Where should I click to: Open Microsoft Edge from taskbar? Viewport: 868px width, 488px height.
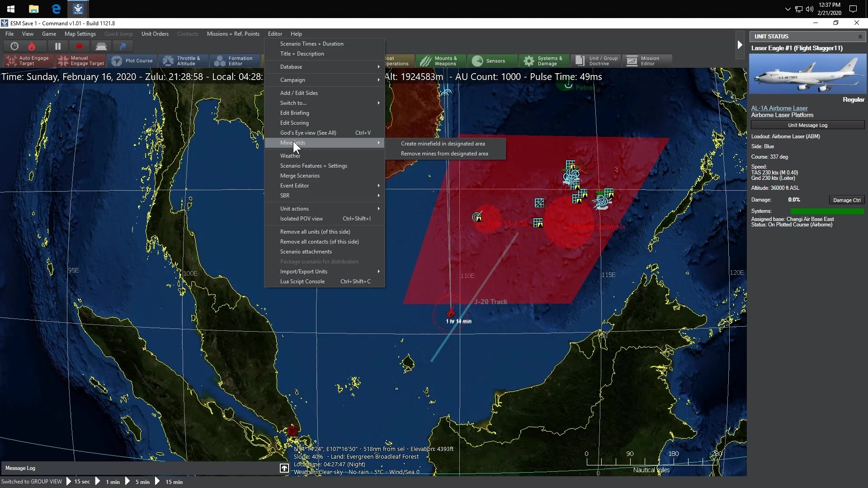click(x=56, y=9)
